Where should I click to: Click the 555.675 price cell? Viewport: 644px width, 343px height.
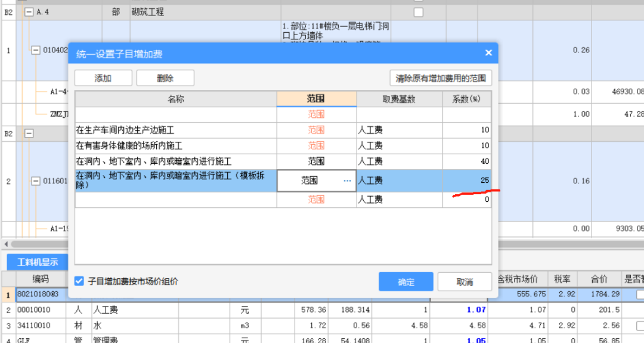tap(531, 294)
